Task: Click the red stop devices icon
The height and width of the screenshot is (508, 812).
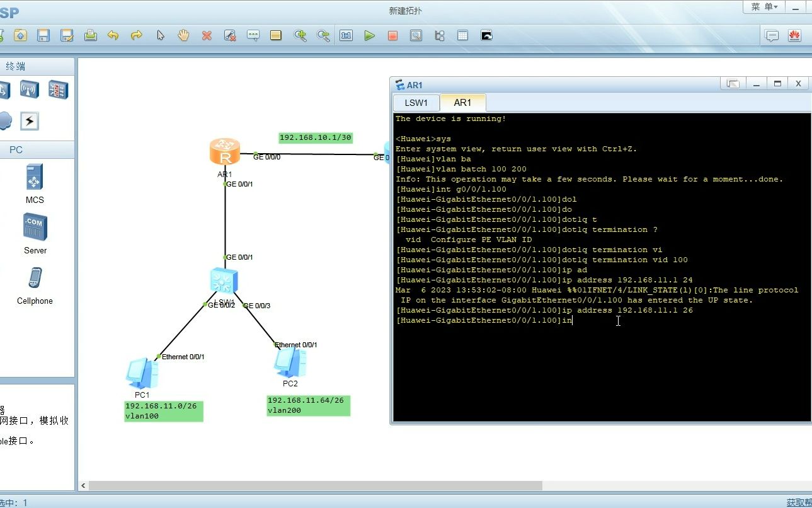Action: click(x=392, y=35)
